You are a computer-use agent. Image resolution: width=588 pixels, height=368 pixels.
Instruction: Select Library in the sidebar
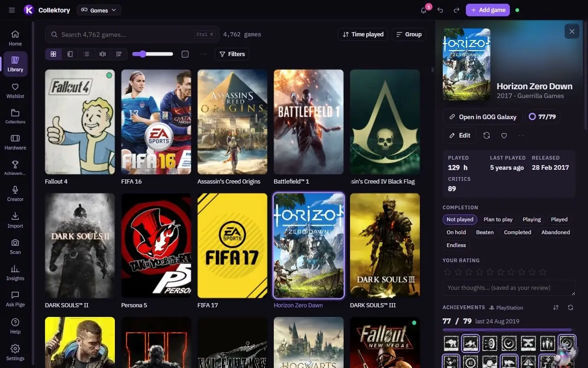click(15, 64)
